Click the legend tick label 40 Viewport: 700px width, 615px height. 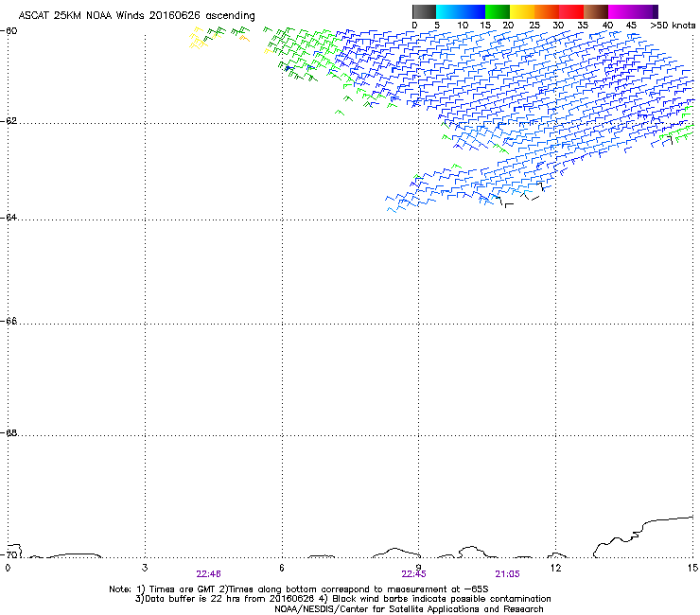pyautogui.click(x=607, y=26)
